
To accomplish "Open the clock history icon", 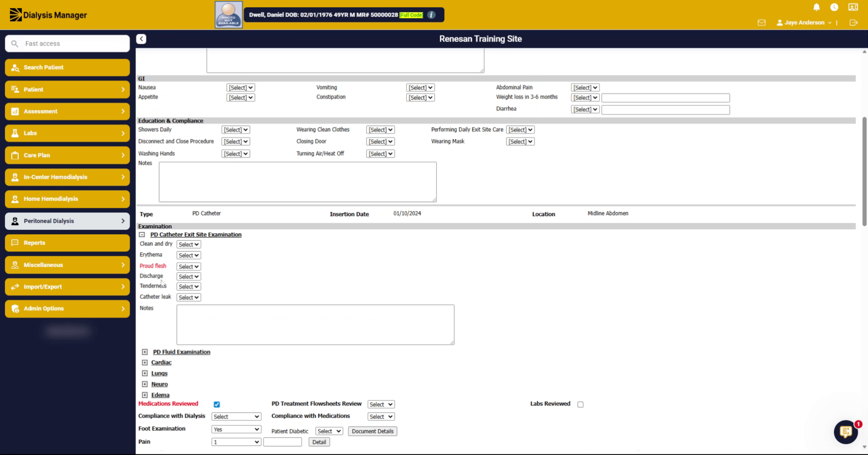I will pyautogui.click(x=834, y=7).
